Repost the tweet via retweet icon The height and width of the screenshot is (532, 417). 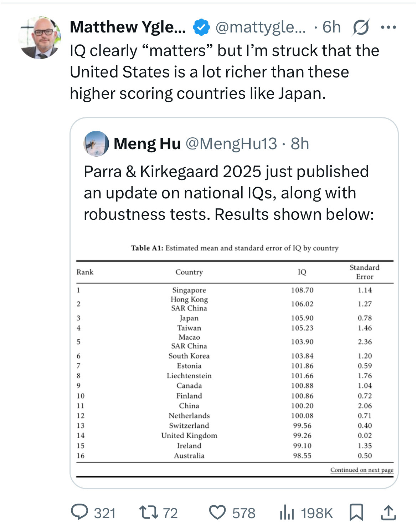pyautogui.click(x=148, y=512)
